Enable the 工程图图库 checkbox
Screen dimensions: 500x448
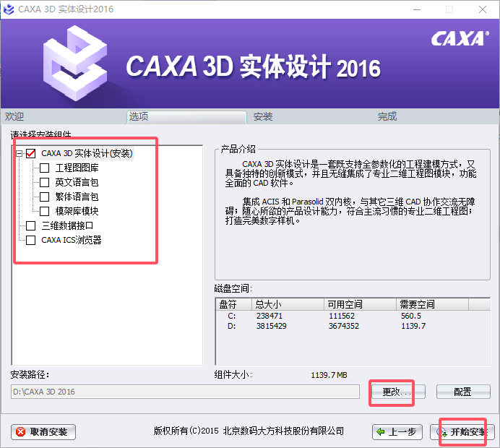(44, 168)
